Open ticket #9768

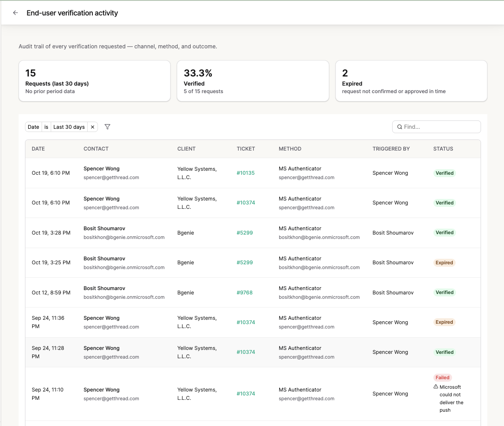(x=245, y=293)
